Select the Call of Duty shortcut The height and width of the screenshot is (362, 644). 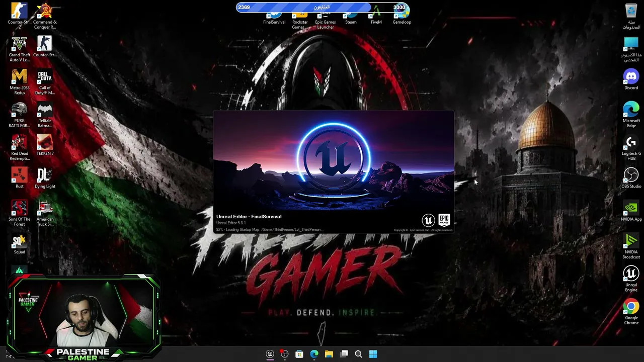[45, 81]
